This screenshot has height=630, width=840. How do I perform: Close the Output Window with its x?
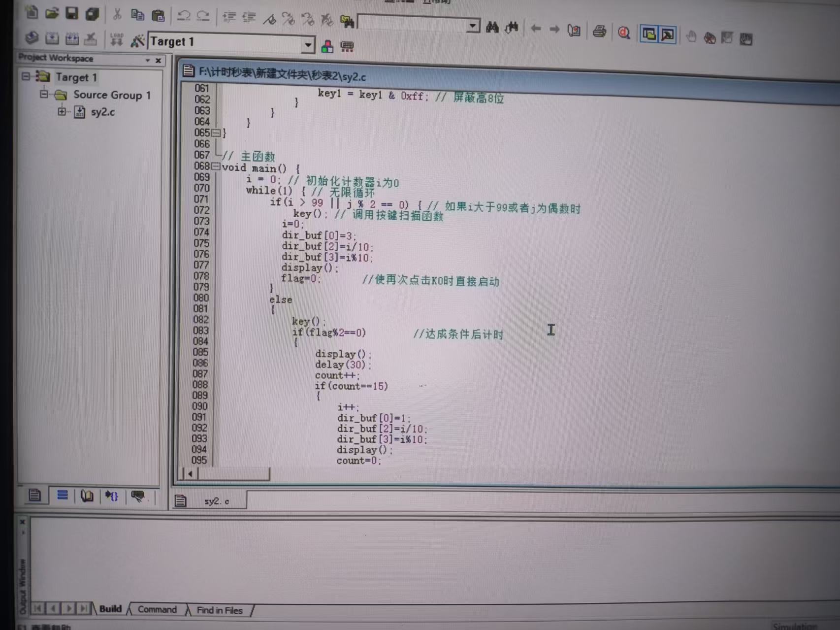click(22, 522)
